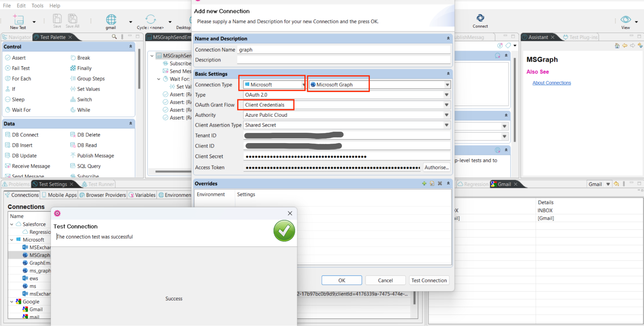Click the add override plus icon
Image resolution: width=644 pixels, height=326 pixels.
424,183
